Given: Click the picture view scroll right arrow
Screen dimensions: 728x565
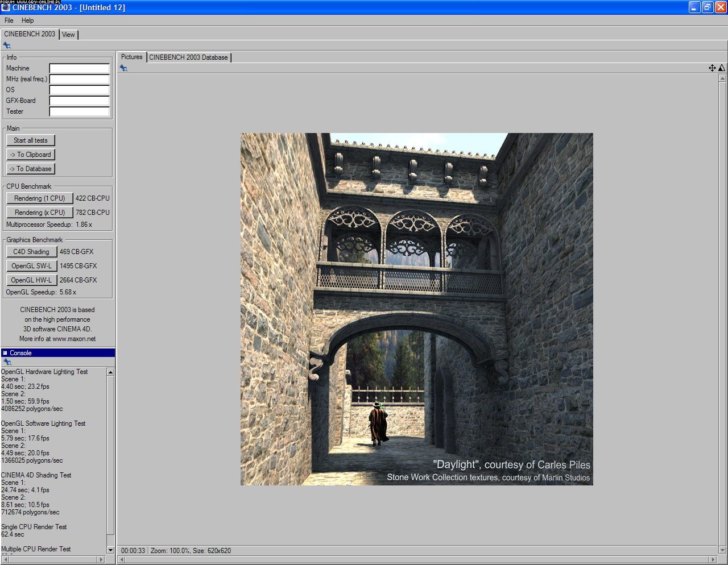Looking at the screenshot, I should (713, 560).
